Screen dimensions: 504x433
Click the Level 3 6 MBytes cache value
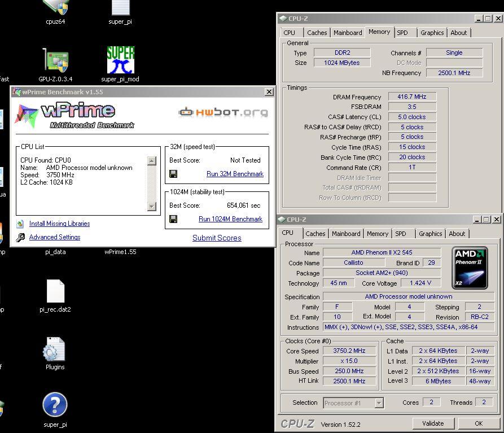pos(439,381)
